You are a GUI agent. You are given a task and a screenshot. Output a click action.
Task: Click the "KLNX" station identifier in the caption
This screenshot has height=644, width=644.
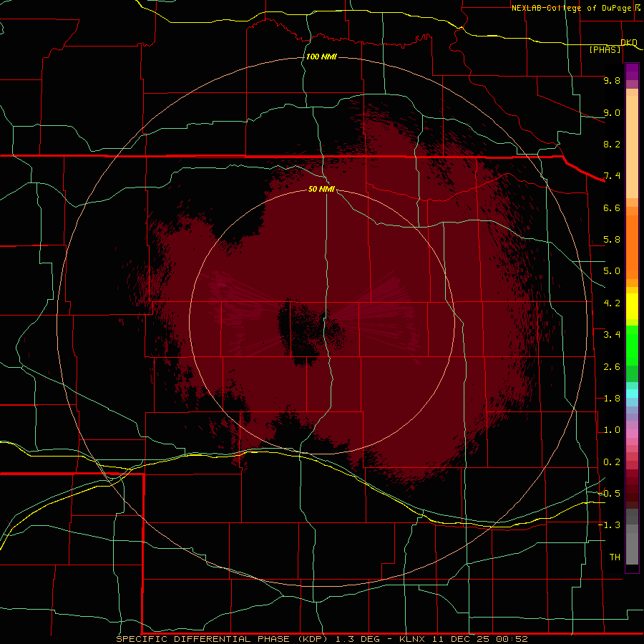tap(413, 639)
